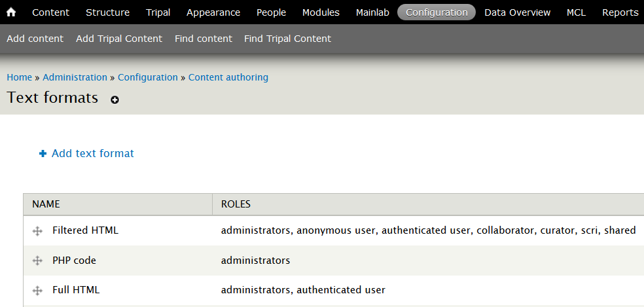Select the Mainlab menu item
The height and width of the screenshot is (307, 644).
pos(372,12)
